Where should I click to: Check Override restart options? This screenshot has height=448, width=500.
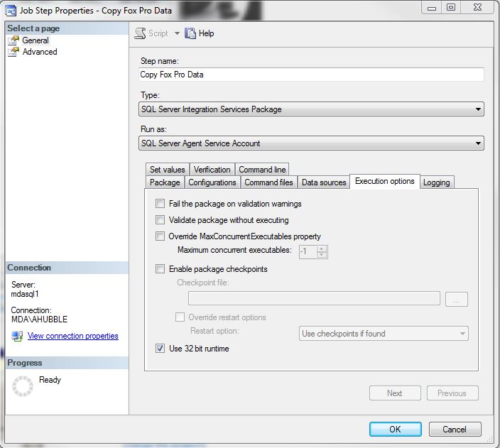[x=180, y=317]
